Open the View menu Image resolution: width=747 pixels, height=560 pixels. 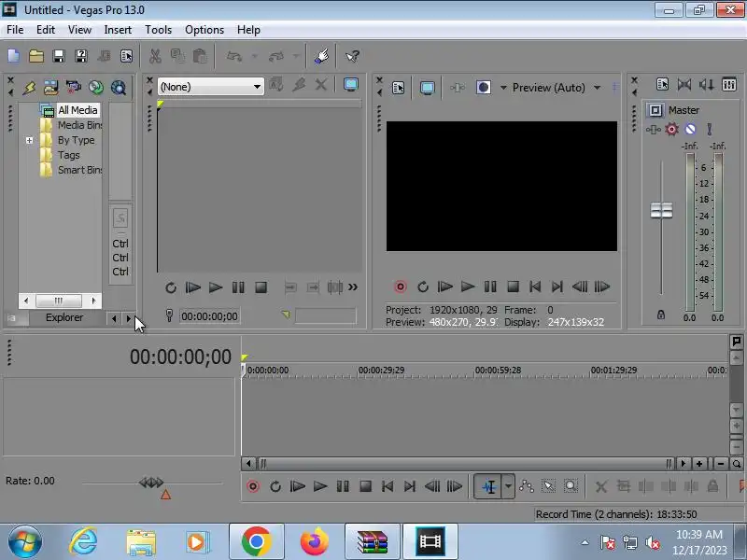(79, 30)
